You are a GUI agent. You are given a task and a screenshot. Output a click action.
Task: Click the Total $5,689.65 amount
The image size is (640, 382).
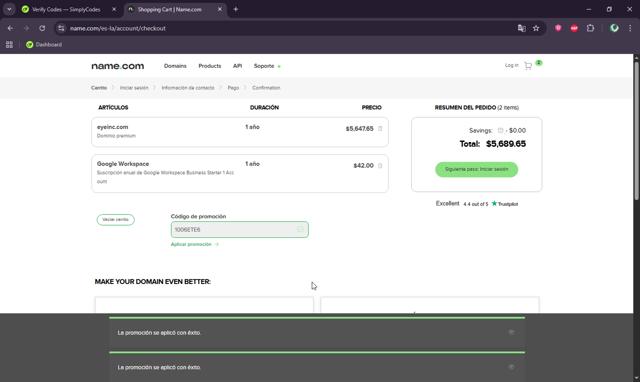click(x=506, y=144)
